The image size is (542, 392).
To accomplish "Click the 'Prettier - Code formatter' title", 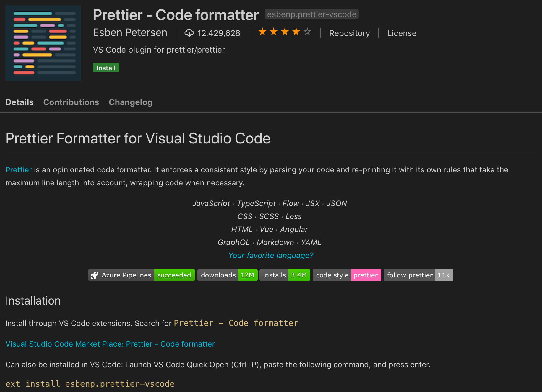I will tap(176, 15).
